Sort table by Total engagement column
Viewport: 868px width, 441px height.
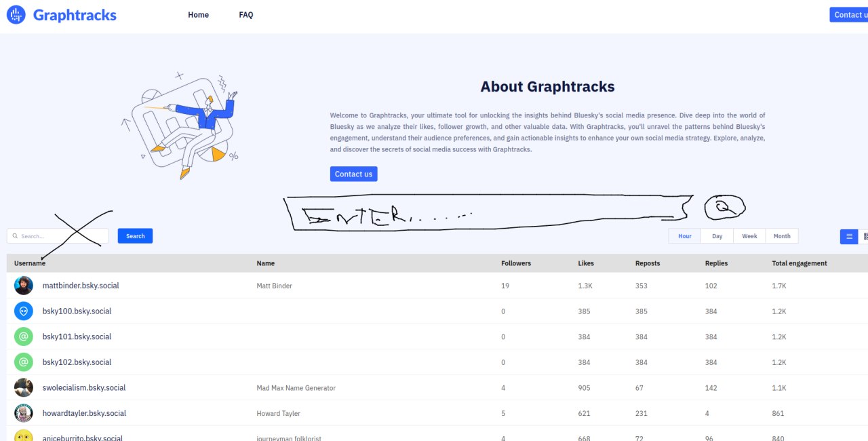coord(799,263)
